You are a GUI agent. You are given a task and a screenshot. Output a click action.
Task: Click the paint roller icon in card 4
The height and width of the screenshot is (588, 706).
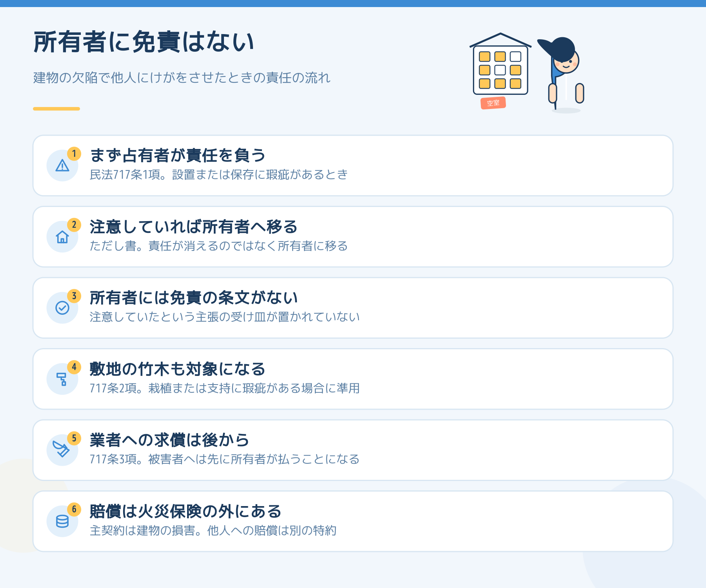click(62, 379)
